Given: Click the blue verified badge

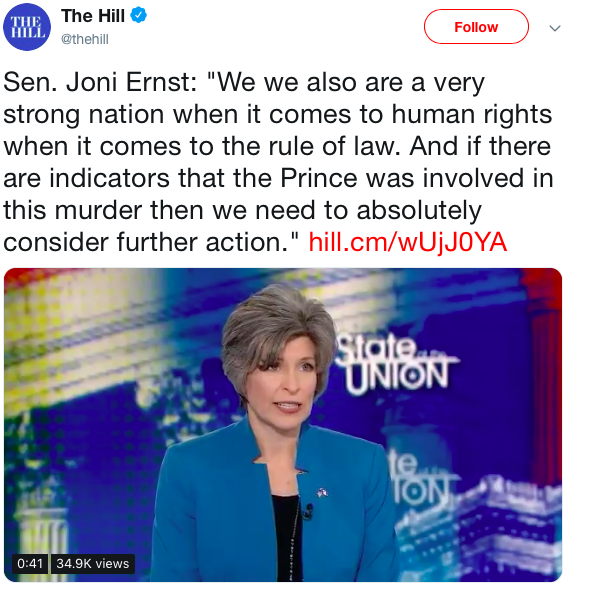Looking at the screenshot, I should pos(139,16).
